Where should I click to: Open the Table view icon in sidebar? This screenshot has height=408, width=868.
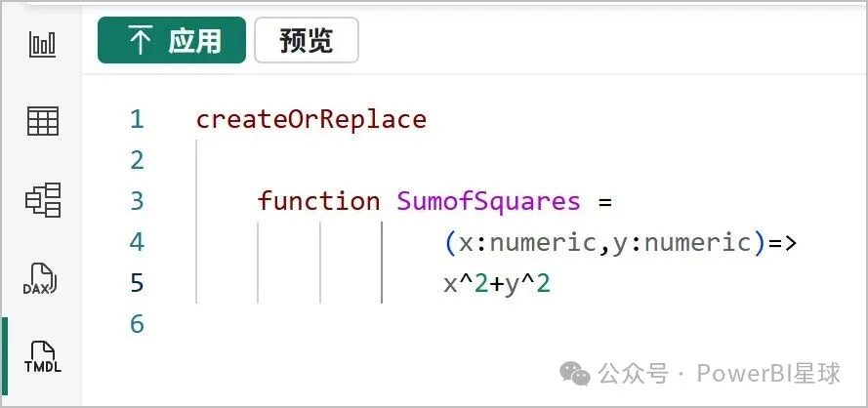42,121
